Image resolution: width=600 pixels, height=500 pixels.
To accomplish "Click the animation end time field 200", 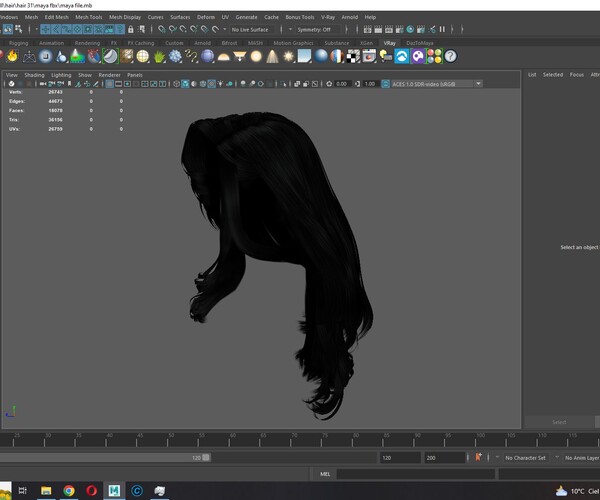I will 445,458.
